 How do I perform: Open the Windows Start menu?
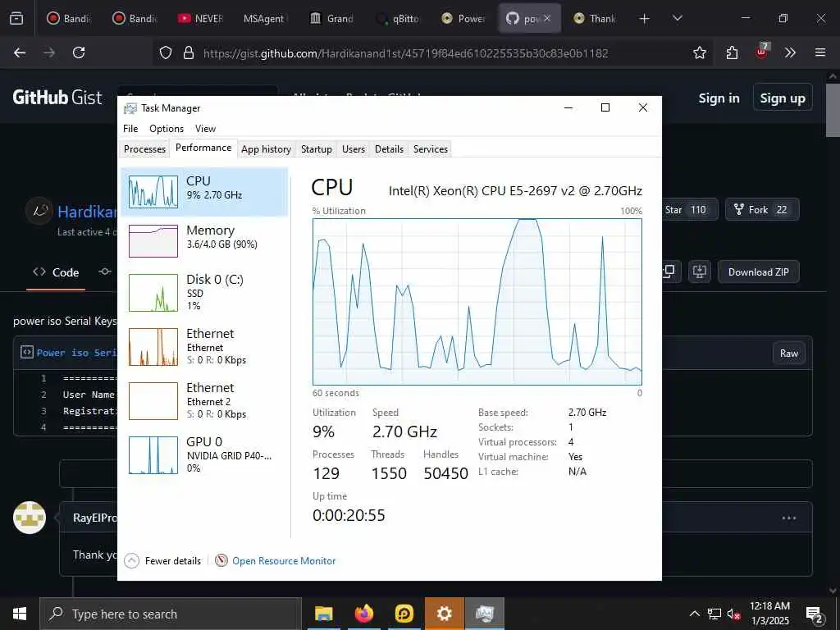(x=20, y=614)
